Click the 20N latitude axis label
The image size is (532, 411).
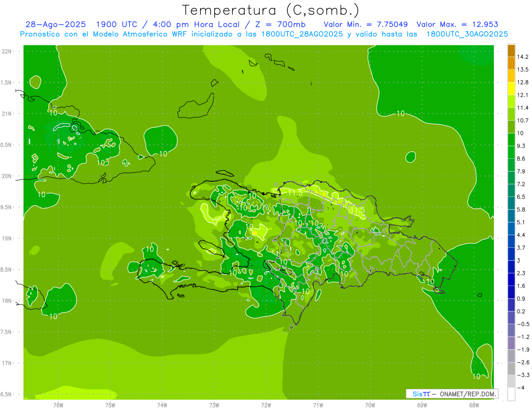(x=7, y=176)
